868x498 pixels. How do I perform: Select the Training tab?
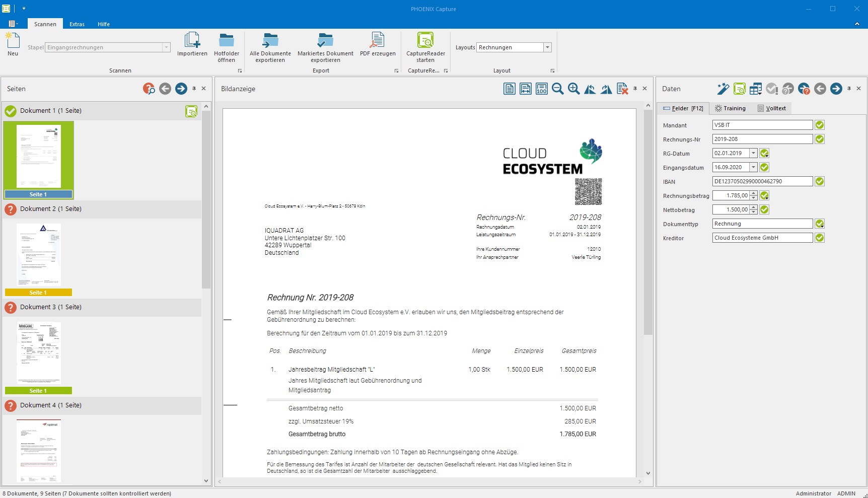pos(730,108)
